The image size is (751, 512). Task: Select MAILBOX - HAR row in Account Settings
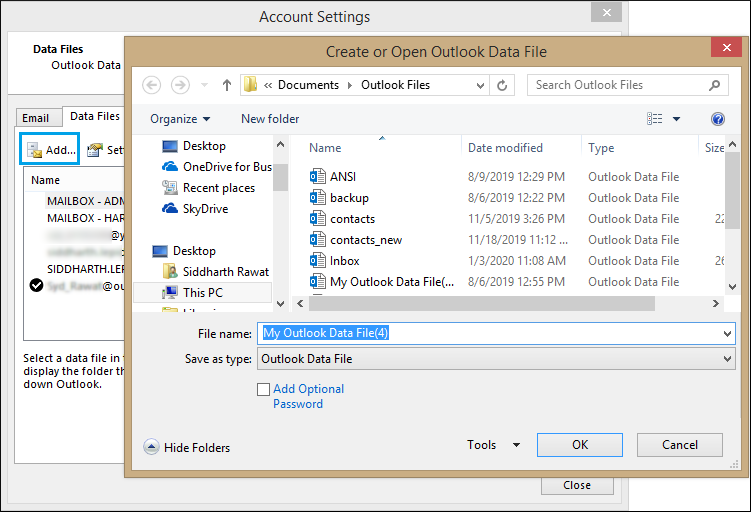[85, 218]
